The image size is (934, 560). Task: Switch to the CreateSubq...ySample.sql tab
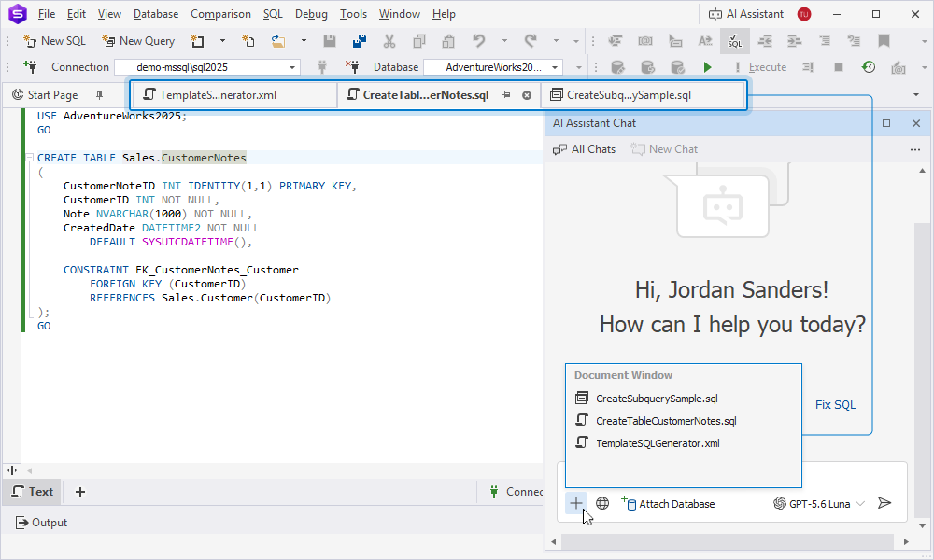(x=643, y=94)
